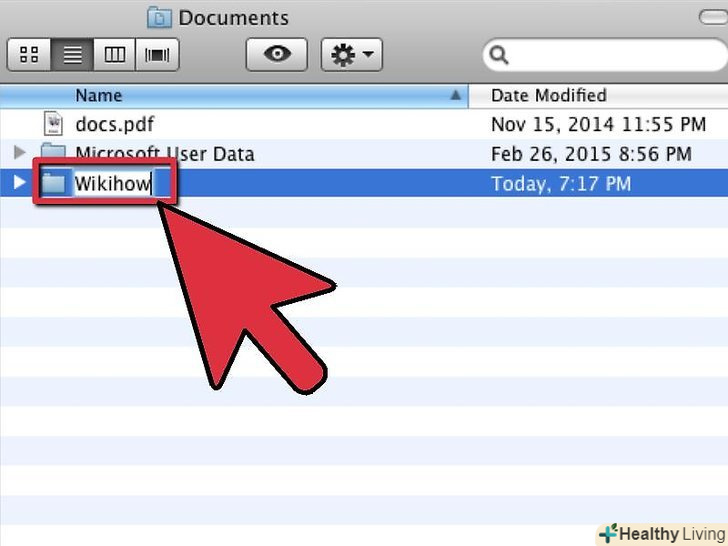Click the docs.pdf file icon
The height and width of the screenshot is (546, 728).
pyautogui.click(x=53, y=124)
